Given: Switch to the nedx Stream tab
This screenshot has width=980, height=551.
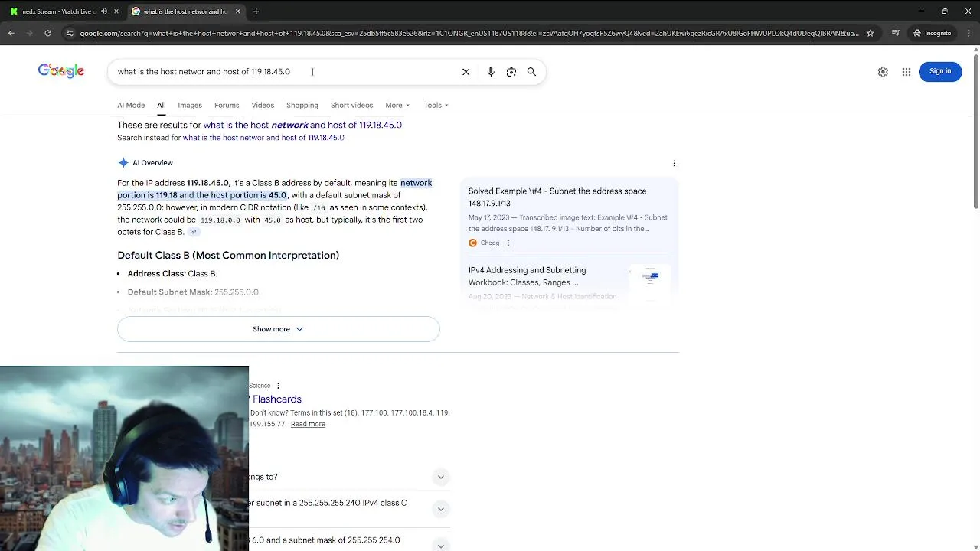Looking at the screenshot, I should [x=58, y=11].
